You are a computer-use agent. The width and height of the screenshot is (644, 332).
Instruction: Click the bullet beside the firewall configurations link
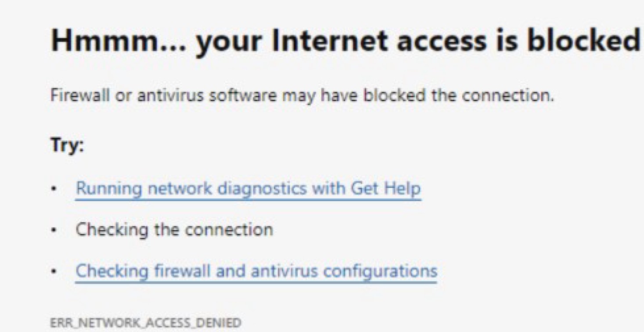tap(54, 271)
